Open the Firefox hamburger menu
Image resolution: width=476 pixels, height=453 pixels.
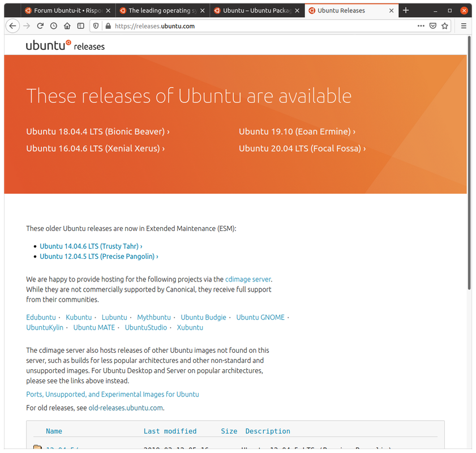464,26
